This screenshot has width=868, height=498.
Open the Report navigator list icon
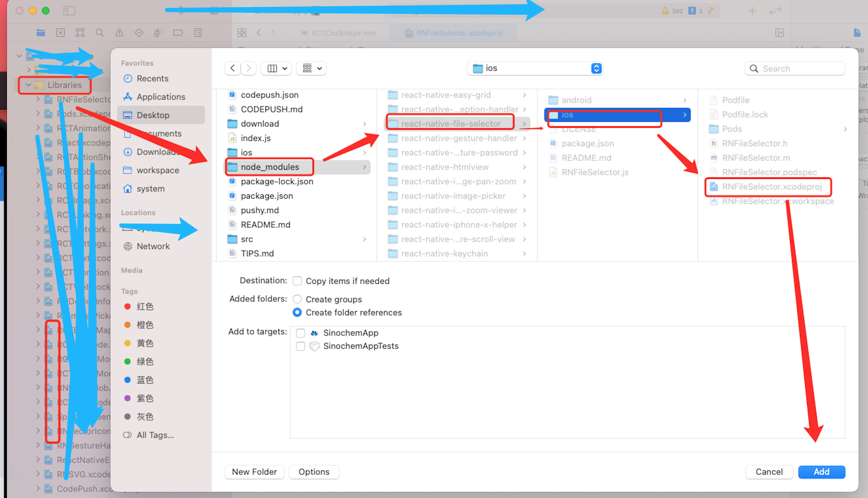198,33
